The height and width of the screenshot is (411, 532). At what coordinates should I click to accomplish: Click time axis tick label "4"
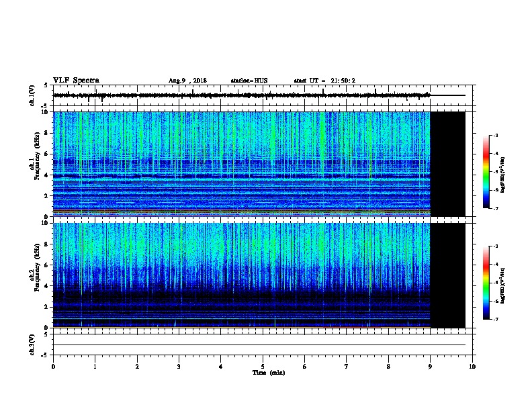point(221,367)
